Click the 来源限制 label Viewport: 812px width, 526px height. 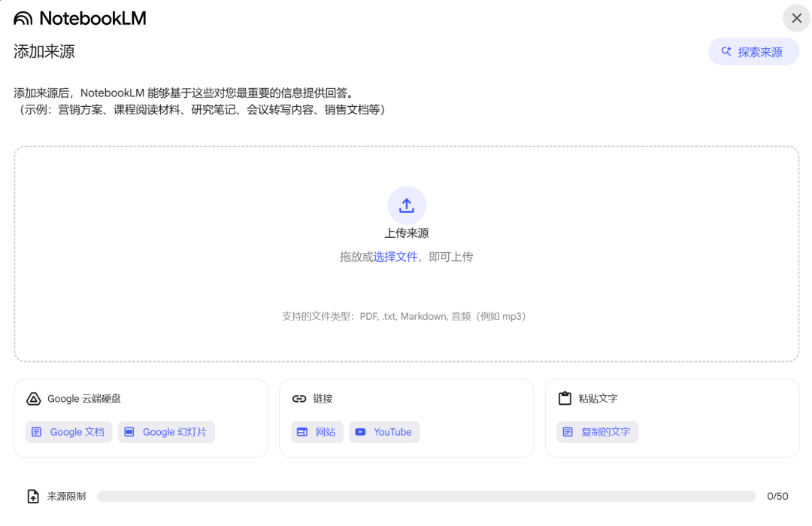(66, 497)
